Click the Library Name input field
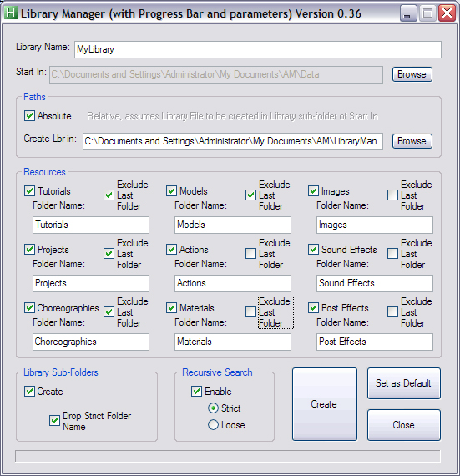 [258, 49]
